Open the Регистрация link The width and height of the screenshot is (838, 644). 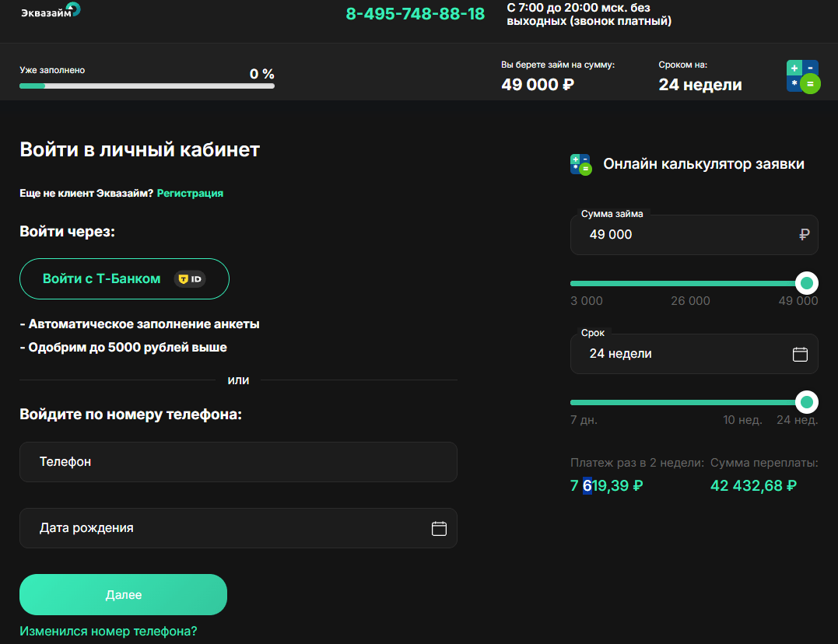click(191, 194)
